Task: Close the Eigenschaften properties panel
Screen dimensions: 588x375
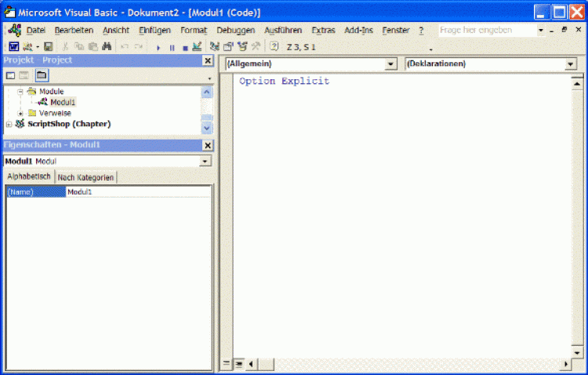Action: coord(208,145)
